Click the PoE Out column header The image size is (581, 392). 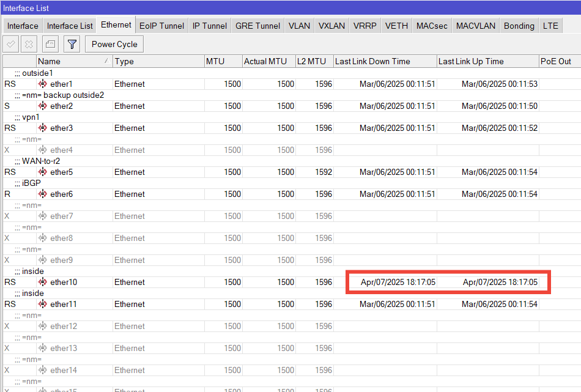pyautogui.click(x=560, y=62)
